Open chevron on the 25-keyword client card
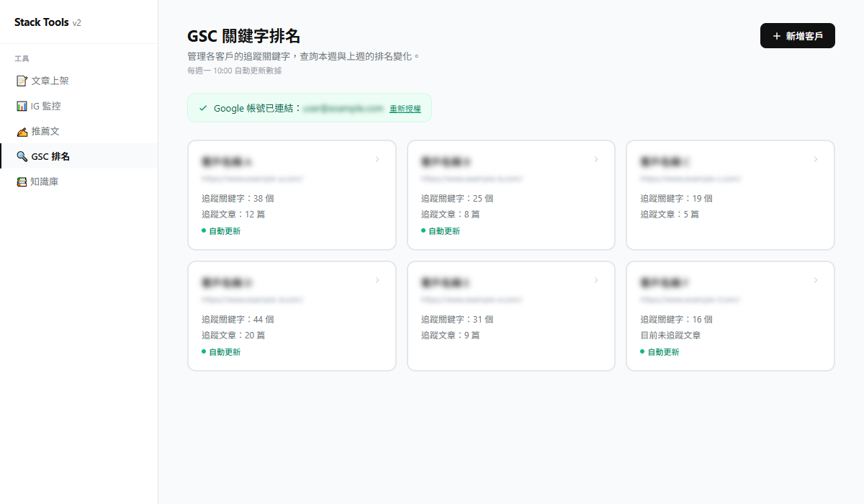 pyautogui.click(x=596, y=159)
